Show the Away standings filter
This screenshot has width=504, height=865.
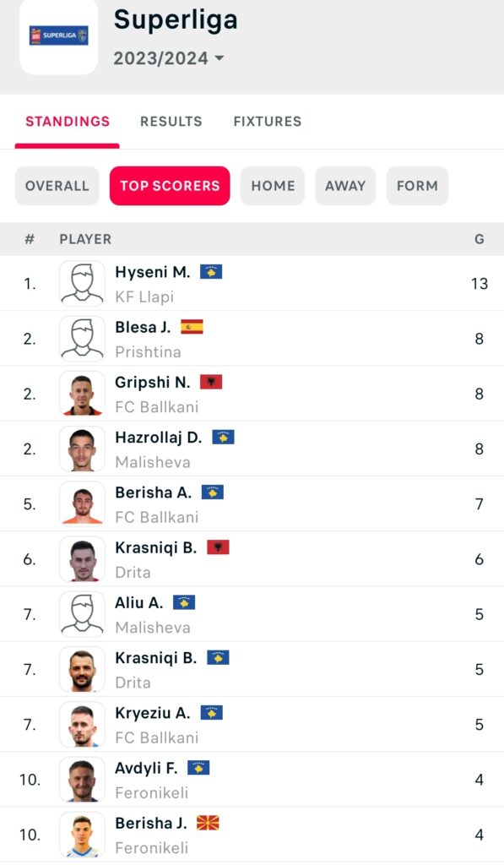(345, 186)
